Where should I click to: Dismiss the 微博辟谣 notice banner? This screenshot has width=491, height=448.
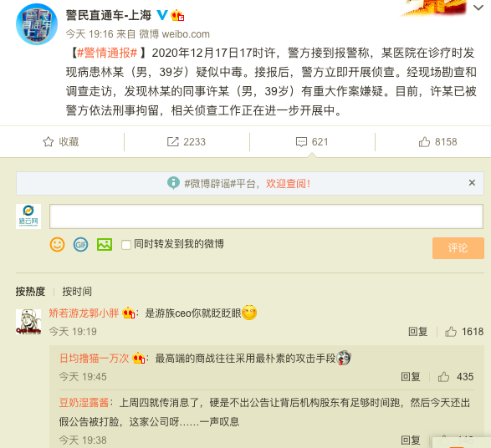coord(472,183)
